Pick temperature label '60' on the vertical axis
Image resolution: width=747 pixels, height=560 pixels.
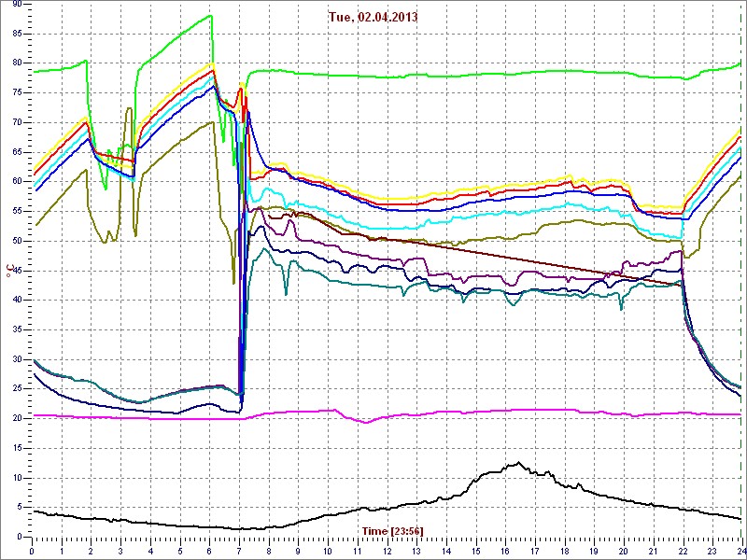tap(17, 181)
